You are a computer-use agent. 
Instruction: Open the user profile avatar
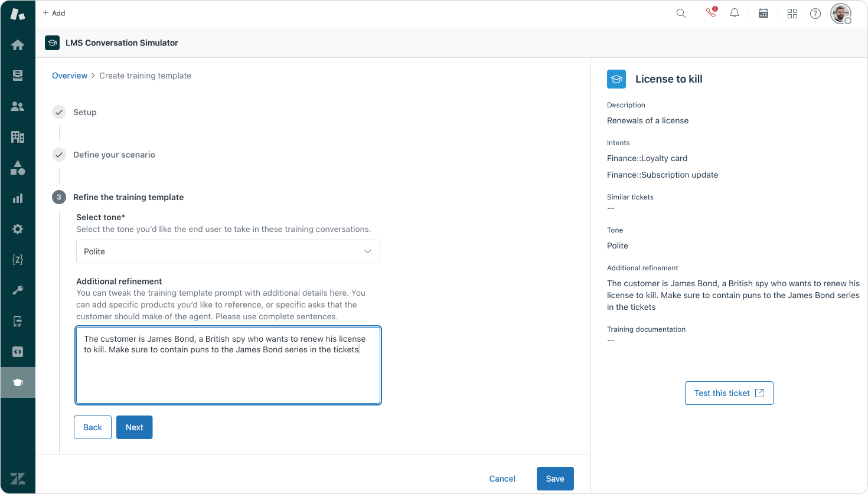pyautogui.click(x=841, y=14)
